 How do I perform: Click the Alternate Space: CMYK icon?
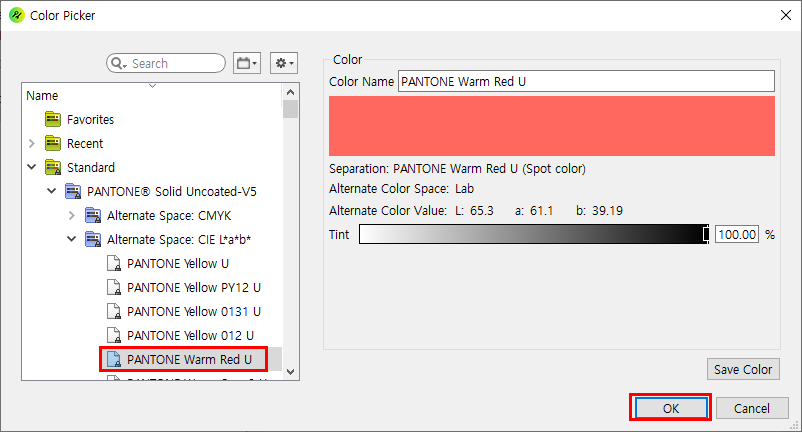tap(93, 216)
